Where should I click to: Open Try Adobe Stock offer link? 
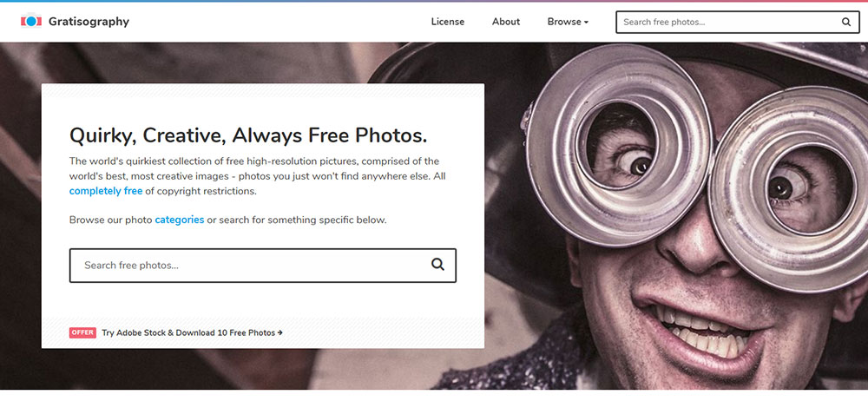[187, 332]
